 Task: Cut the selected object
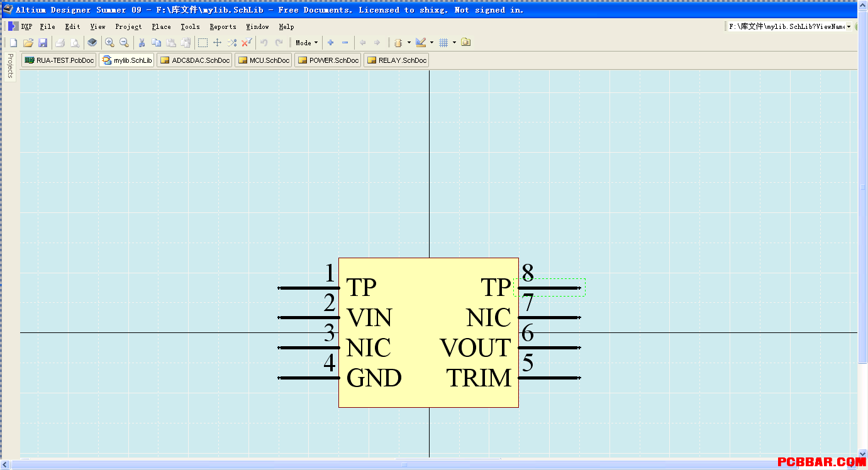pyautogui.click(x=142, y=43)
